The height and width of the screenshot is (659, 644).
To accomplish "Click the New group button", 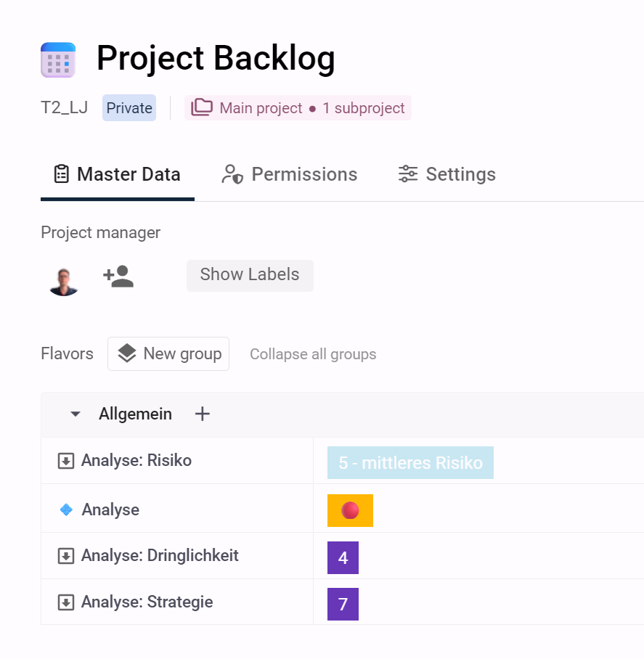I will 168,354.
